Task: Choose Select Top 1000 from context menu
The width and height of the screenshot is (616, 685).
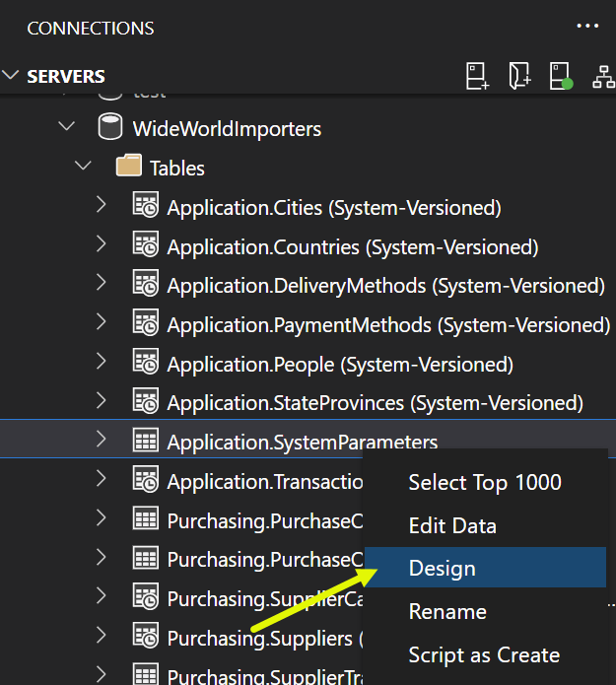Action: pyautogui.click(x=485, y=483)
